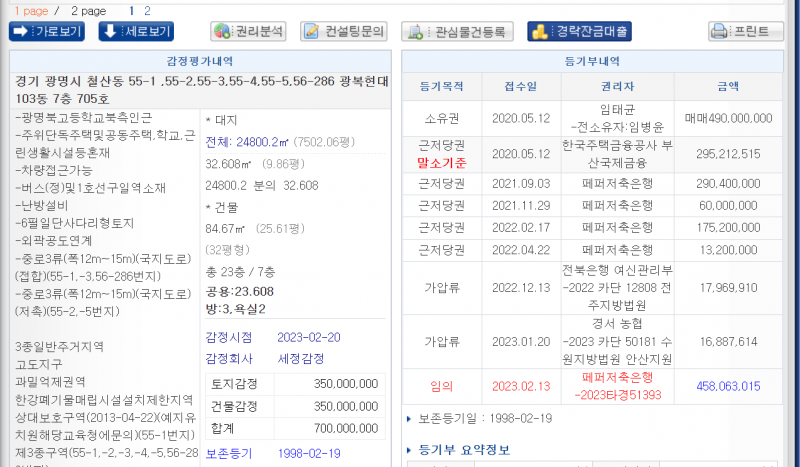Click the red 말소기준 label
Image resolution: width=800 pixels, height=467 pixels.
[442, 163]
